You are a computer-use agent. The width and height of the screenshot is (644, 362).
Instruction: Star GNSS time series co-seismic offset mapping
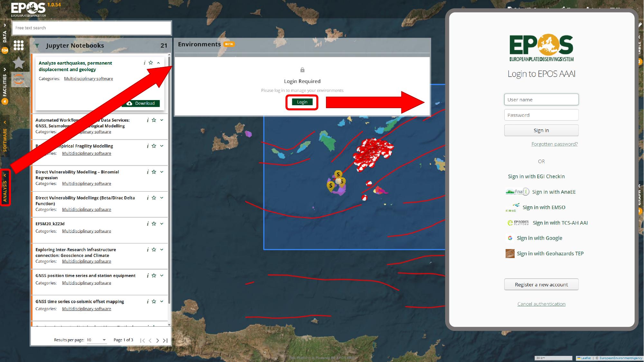point(154,302)
